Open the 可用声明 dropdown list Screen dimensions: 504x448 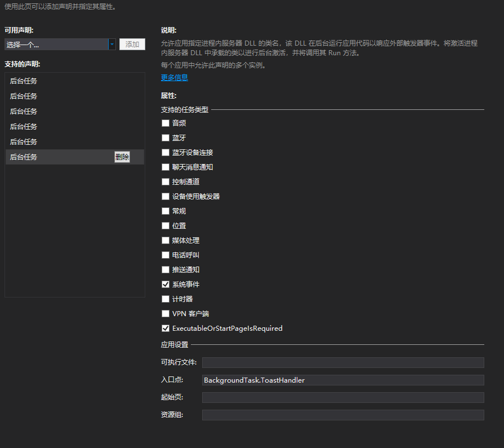click(60, 45)
